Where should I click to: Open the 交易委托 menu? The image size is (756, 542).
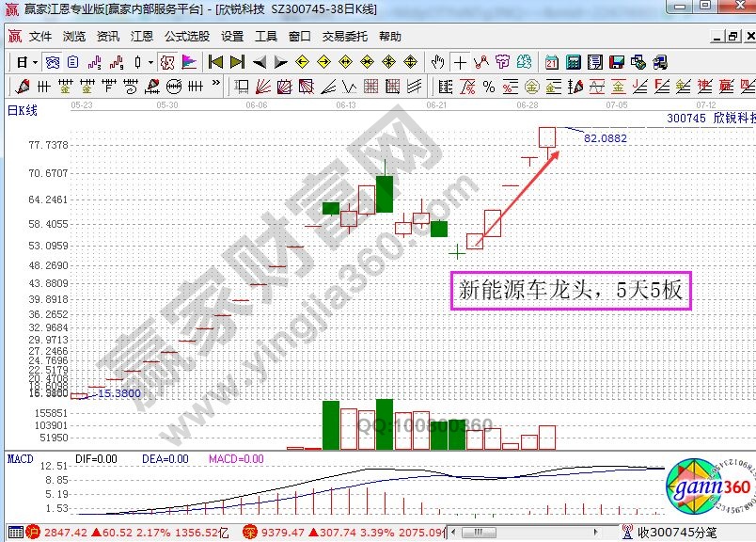click(344, 37)
